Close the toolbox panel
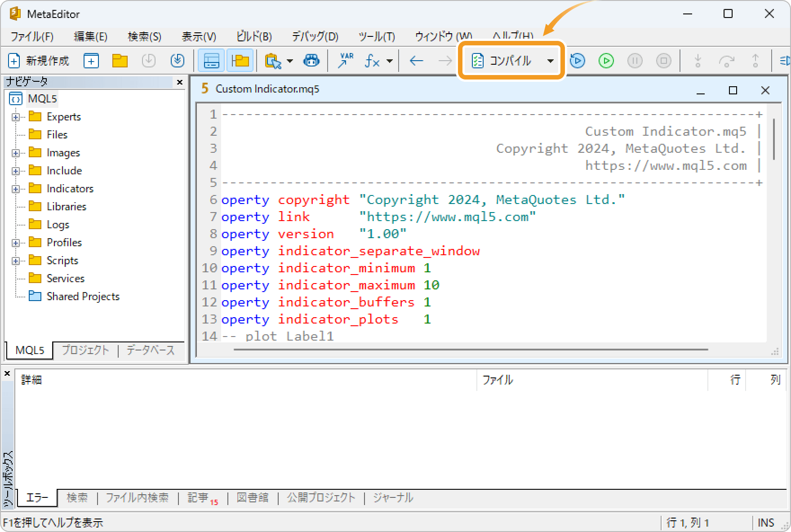Screen dimensions: 791x532 (x=7, y=373)
